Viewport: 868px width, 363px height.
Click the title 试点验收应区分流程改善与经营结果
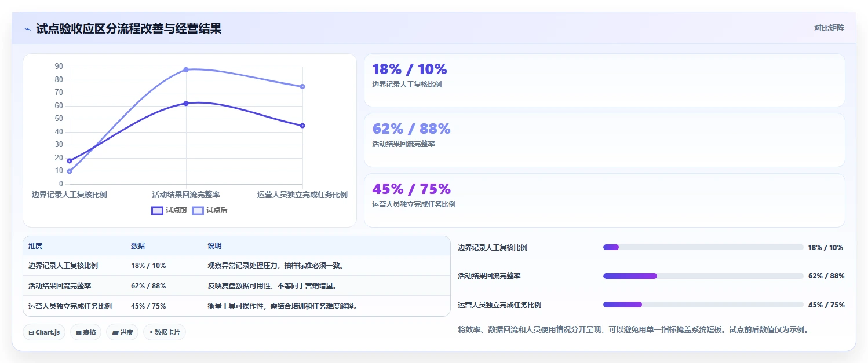(129, 28)
